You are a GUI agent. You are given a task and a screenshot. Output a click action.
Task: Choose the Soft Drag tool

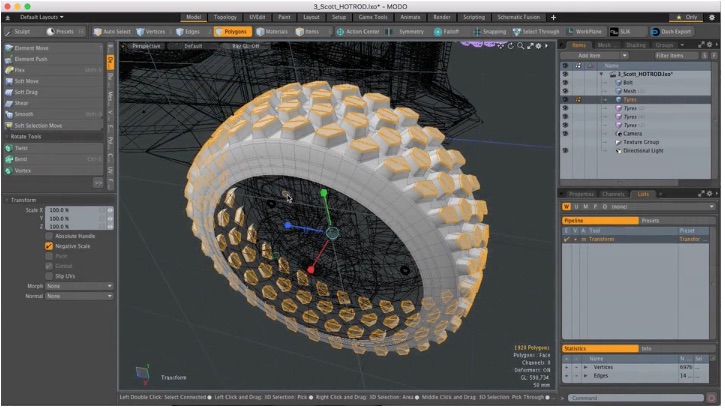(x=53, y=92)
